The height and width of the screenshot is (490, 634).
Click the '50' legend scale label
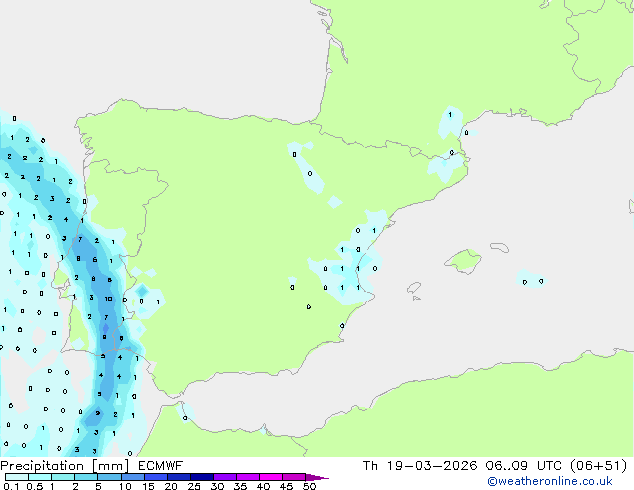(x=309, y=486)
